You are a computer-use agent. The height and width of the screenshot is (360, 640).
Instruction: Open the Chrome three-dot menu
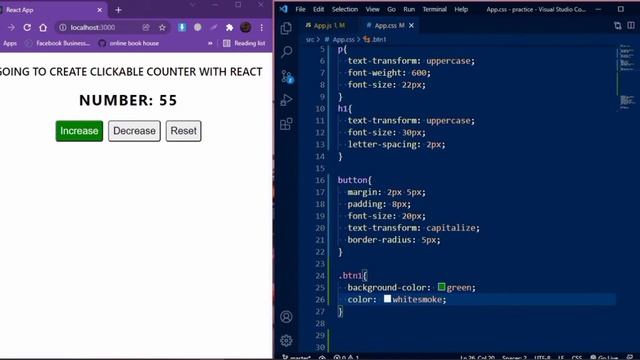[x=262, y=27]
